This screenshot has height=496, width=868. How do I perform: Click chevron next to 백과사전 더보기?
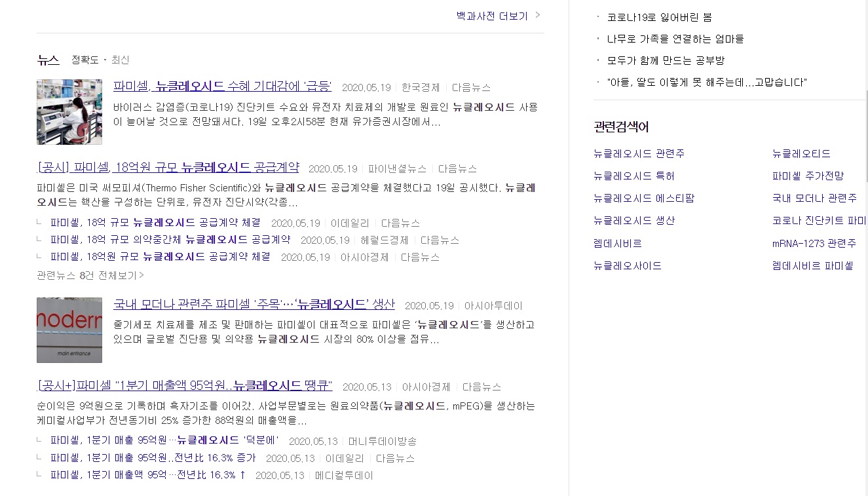point(538,15)
